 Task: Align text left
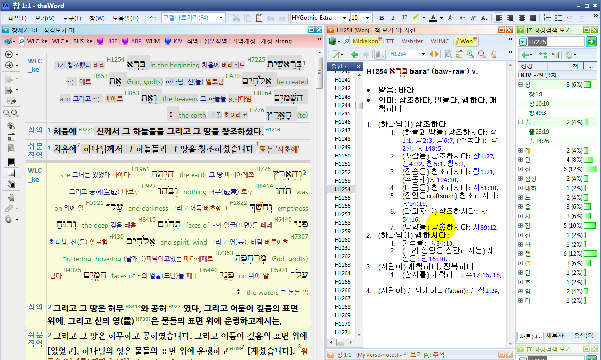499,18
